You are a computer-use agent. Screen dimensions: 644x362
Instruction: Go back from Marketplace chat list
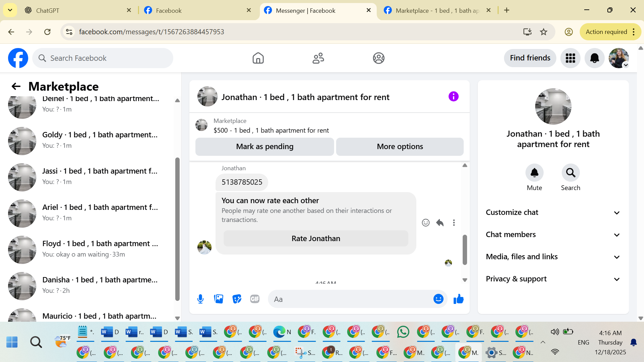click(16, 87)
